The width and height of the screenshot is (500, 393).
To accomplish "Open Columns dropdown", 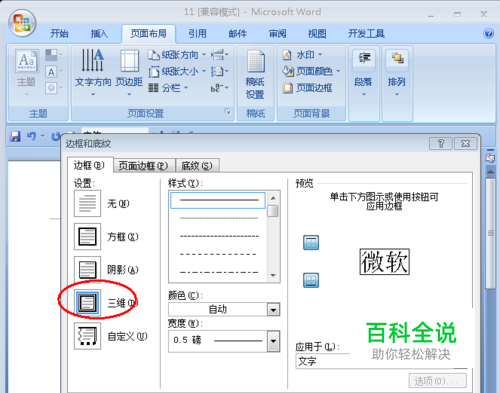I will 168,88.
